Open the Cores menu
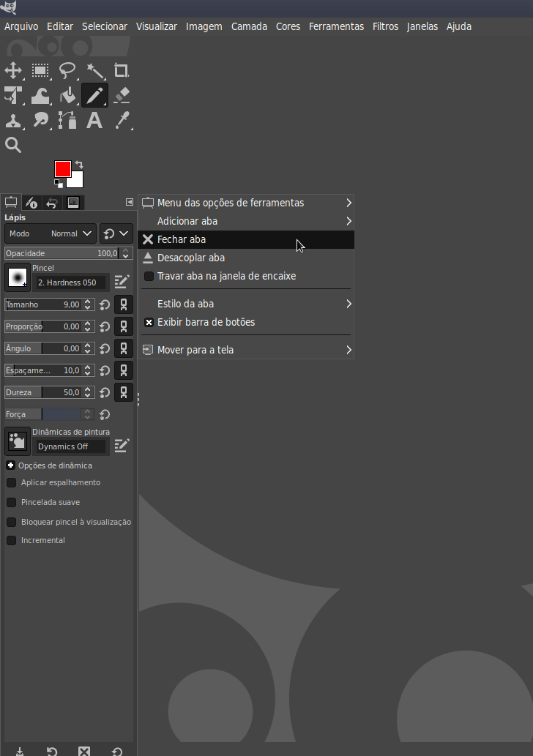 (x=288, y=26)
